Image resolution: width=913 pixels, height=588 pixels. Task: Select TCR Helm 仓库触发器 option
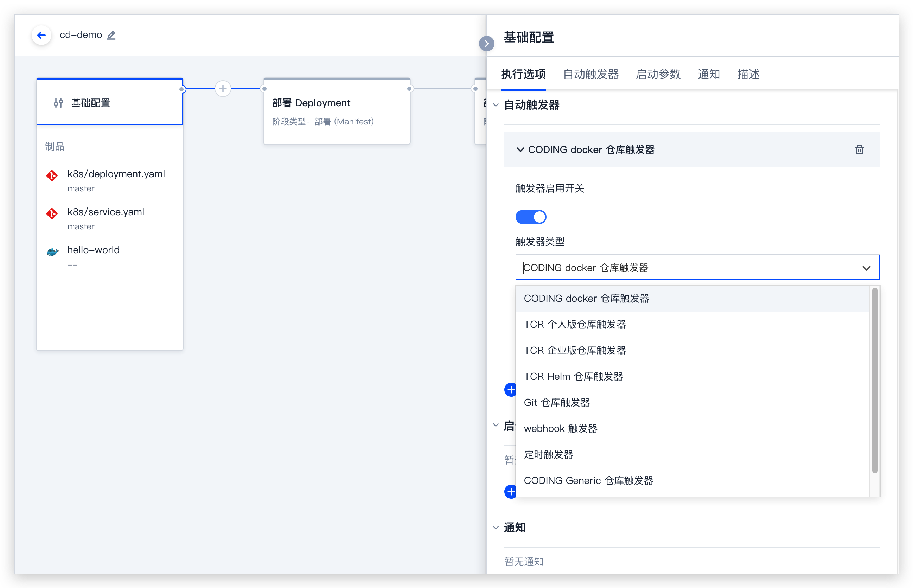click(692, 377)
